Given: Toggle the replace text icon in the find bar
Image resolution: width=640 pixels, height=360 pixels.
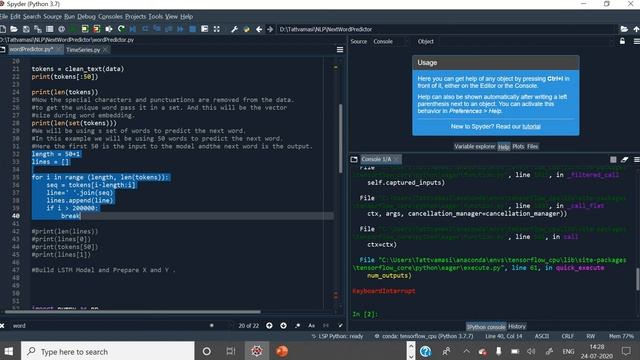Looking at the screenshot, I should point(340,325).
